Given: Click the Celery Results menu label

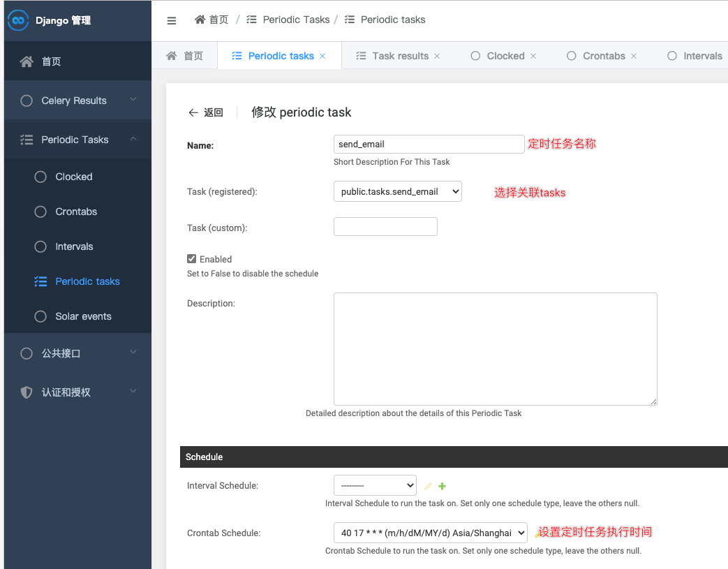Looking at the screenshot, I should (x=74, y=101).
